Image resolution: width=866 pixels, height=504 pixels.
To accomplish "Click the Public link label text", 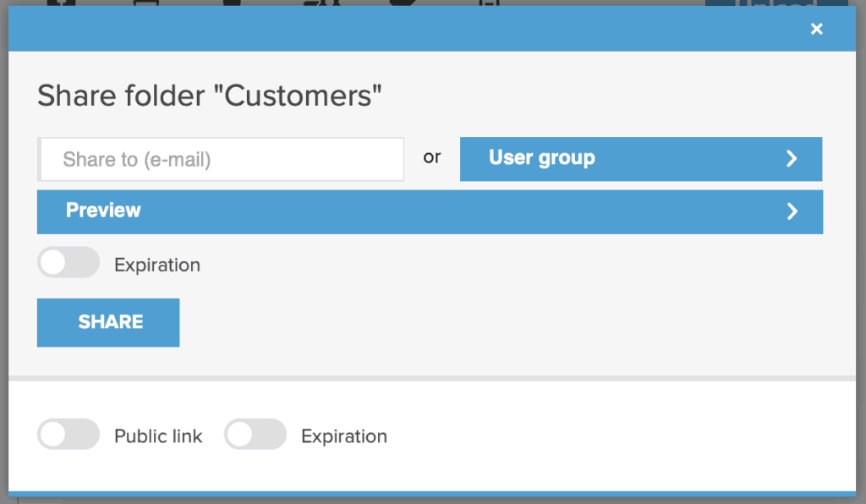I will pyautogui.click(x=158, y=436).
